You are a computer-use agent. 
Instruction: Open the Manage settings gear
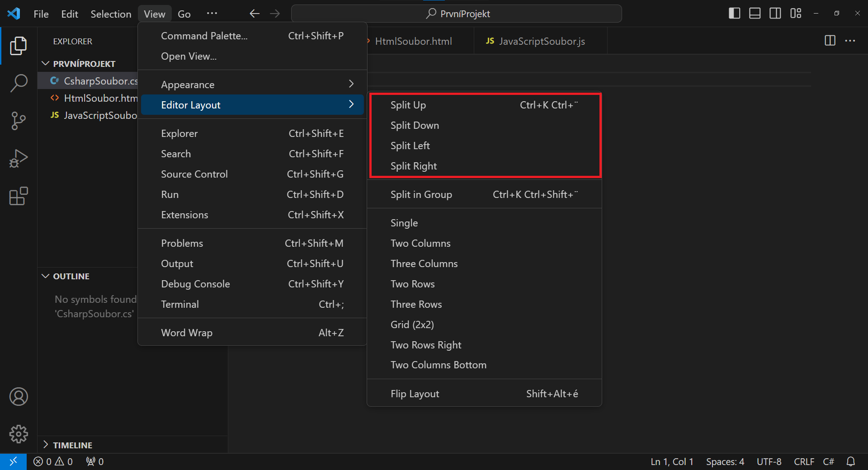(19, 434)
